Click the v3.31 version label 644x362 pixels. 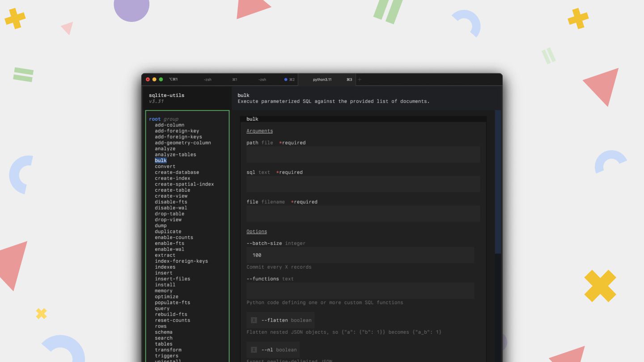coord(156,101)
